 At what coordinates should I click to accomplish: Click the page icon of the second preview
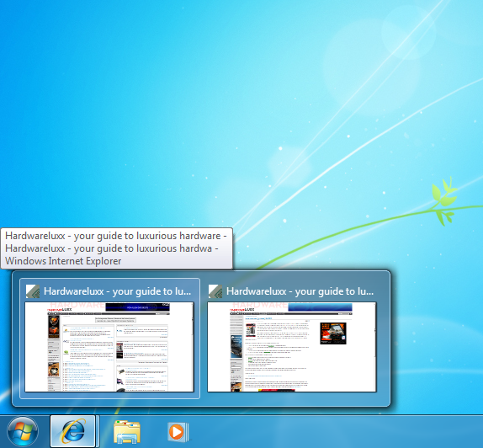pyautogui.click(x=215, y=291)
